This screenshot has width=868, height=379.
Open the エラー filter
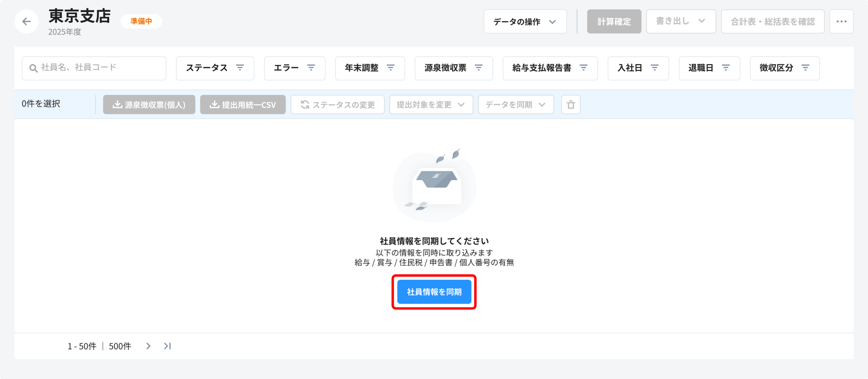click(294, 68)
